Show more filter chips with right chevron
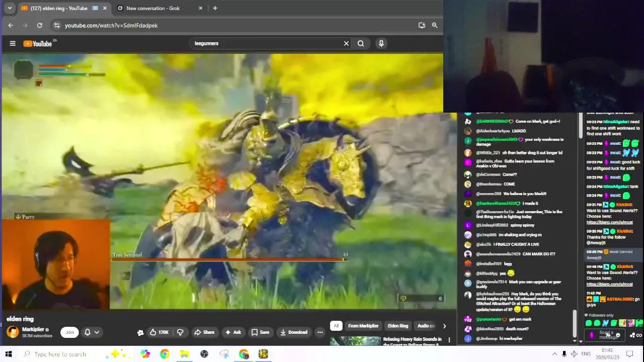The width and height of the screenshot is (644, 362). (444, 326)
